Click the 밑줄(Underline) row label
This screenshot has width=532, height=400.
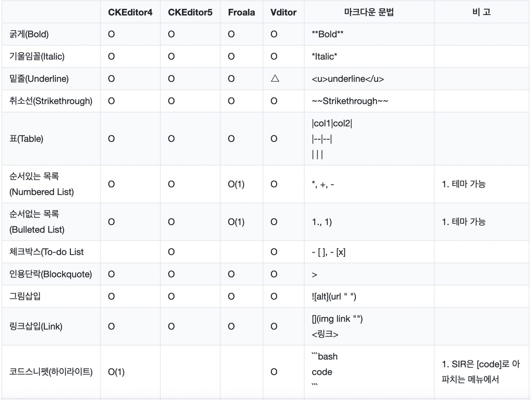pyautogui.click(x=39, y=79)
